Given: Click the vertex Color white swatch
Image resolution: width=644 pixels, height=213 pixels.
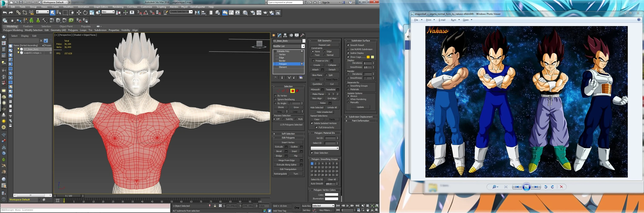Looking at the screenshot, I should coord(331,195).
